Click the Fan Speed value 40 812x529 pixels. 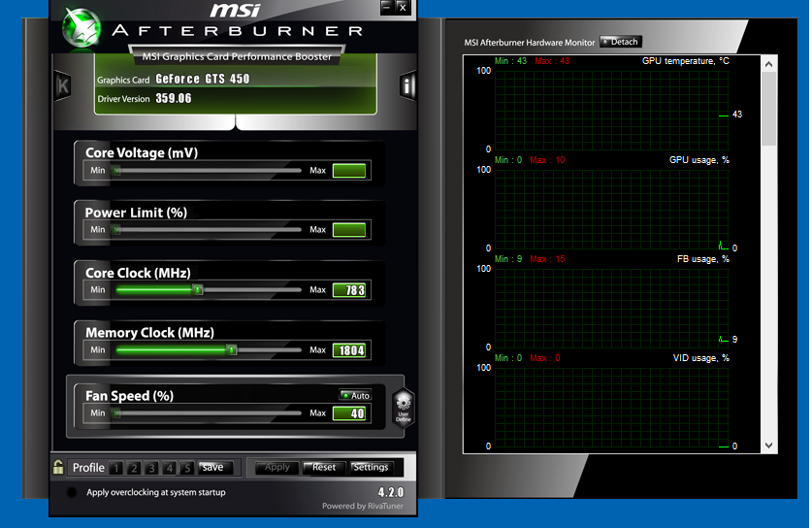pyautogui.click(x=349, y=413)
